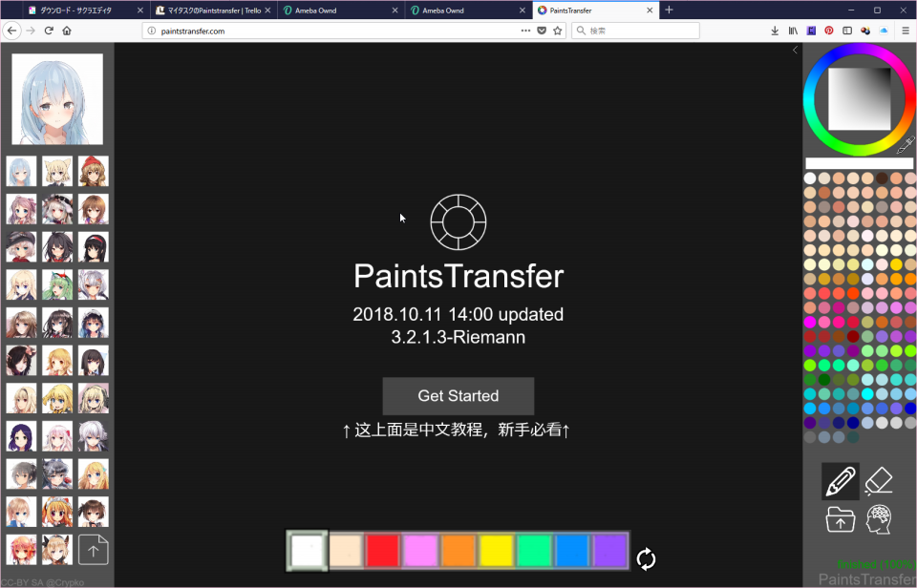Go to the browser home page
917x588 pixels.
tap(67, 31)
